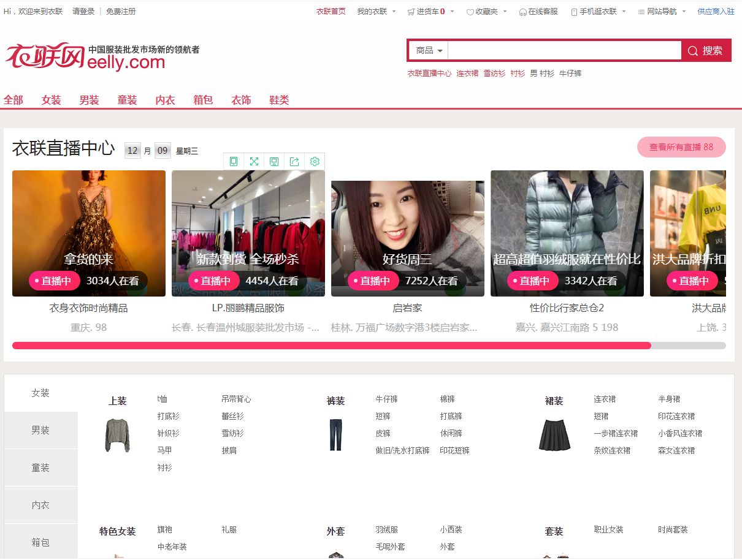Image resolution: width=742 pixels, height=560 pixels.
Task: Click 吊带背心 subcategory link
Action: click(x=237, y=399)
